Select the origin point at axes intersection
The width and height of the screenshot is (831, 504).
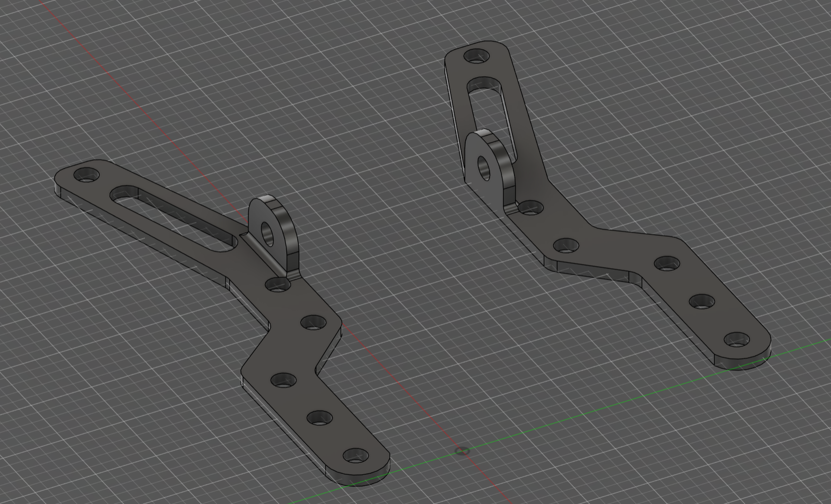tap(463, 450)
